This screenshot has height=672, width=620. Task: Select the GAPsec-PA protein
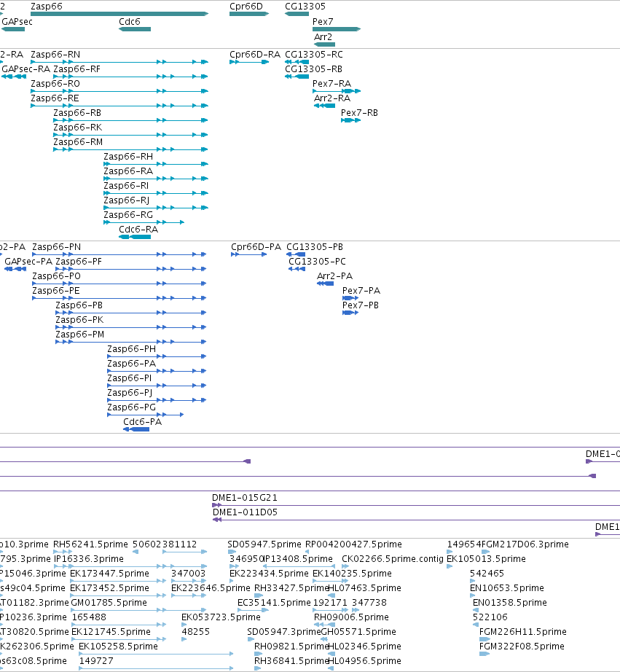(28, 262)
